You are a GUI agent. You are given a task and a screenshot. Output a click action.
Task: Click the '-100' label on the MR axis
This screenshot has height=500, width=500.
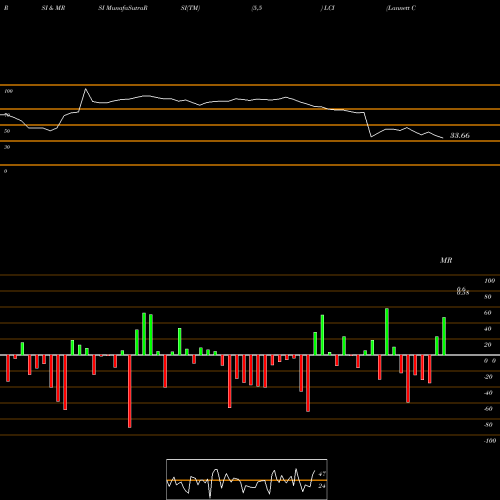490,441
